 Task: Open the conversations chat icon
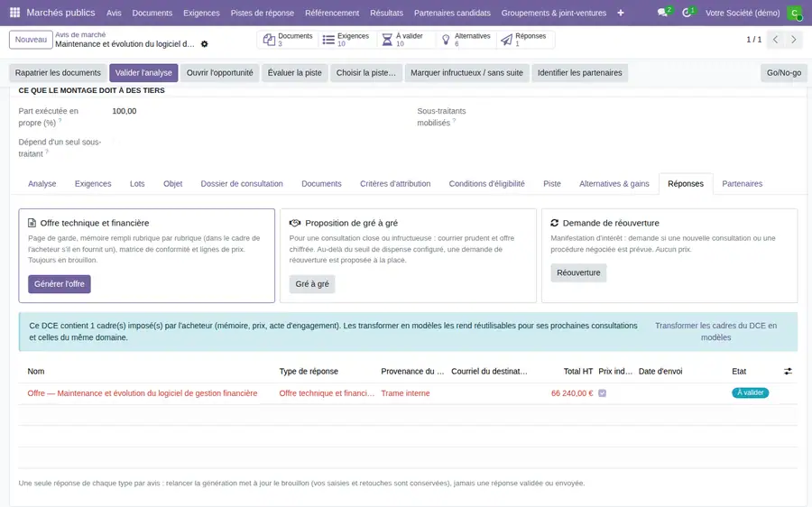click(x=662, y=13)
